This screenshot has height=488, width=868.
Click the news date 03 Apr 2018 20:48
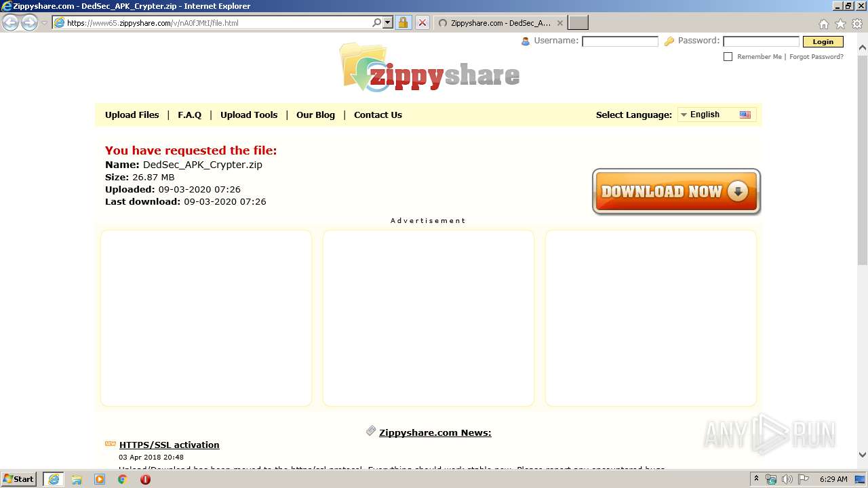[x=151, y=457]
